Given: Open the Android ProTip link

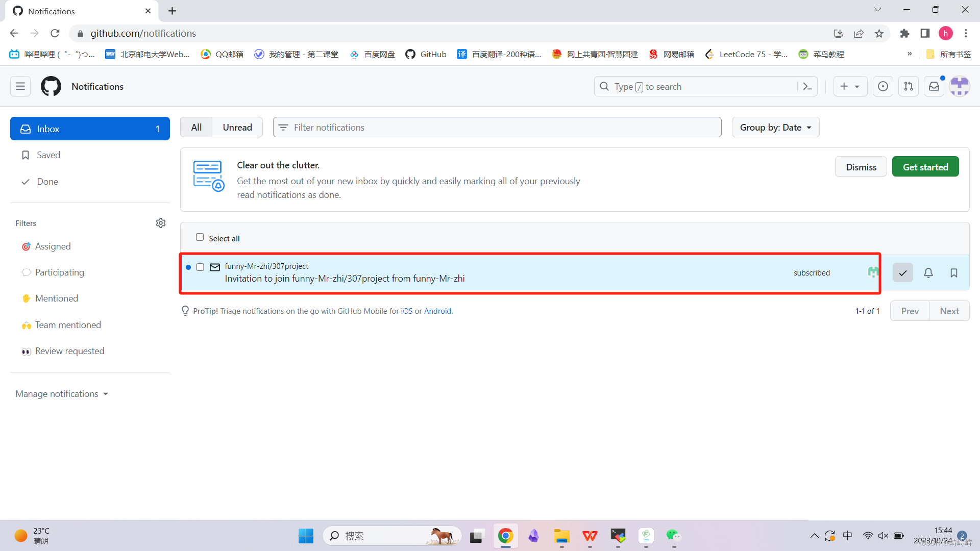Looking at the screenshot, I should 437,311.
